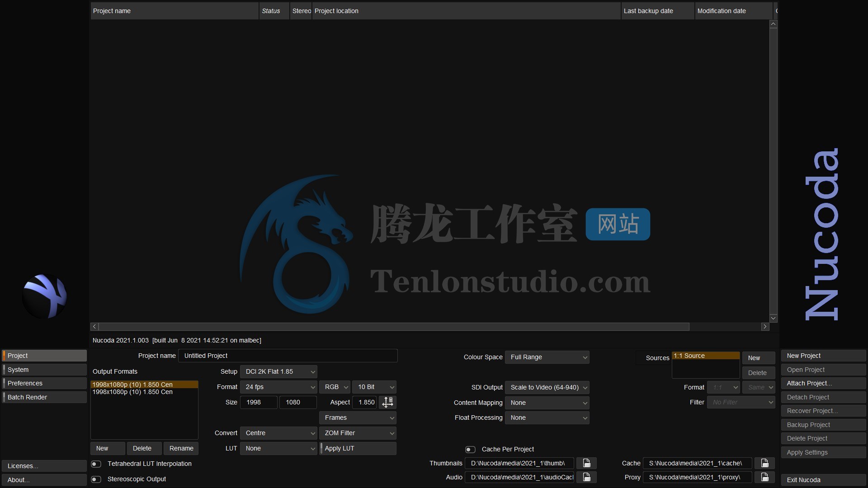Open the RGB colour mode dropdown

pos(335,387)
